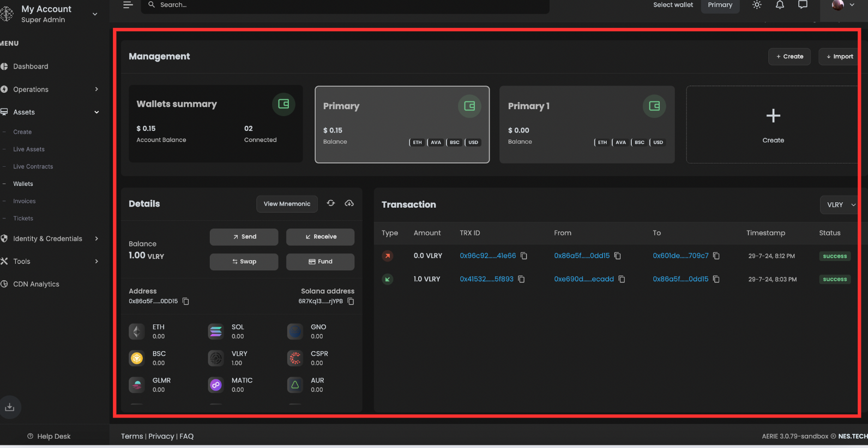Copy the Solana address
868x448 pixels.
point(351,301)
